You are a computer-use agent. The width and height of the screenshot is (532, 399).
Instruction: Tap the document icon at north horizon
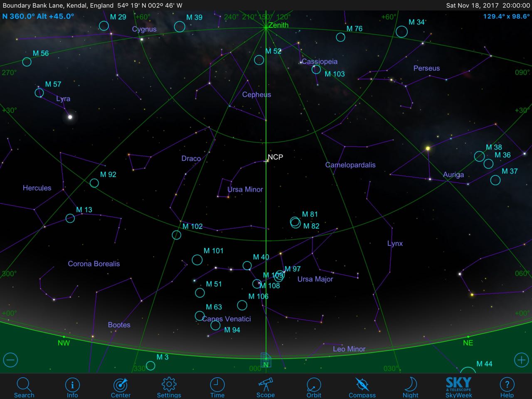click(266, 359)
